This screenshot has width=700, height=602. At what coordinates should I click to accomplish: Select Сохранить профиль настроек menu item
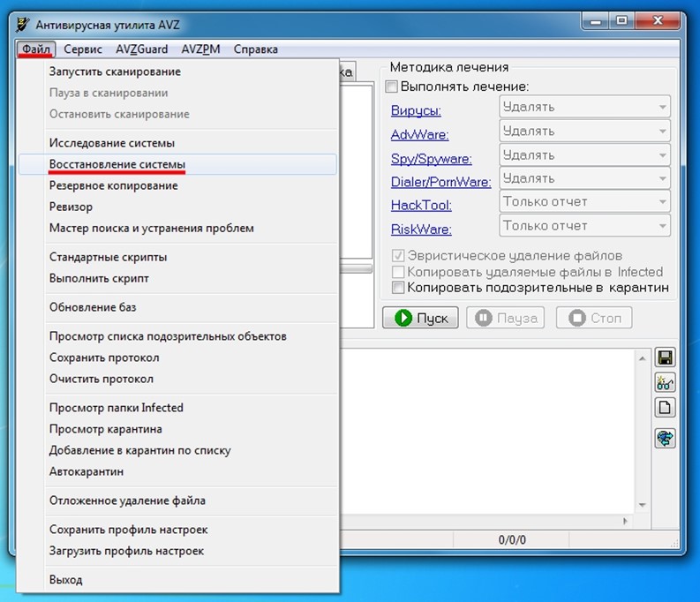[177, 530]
